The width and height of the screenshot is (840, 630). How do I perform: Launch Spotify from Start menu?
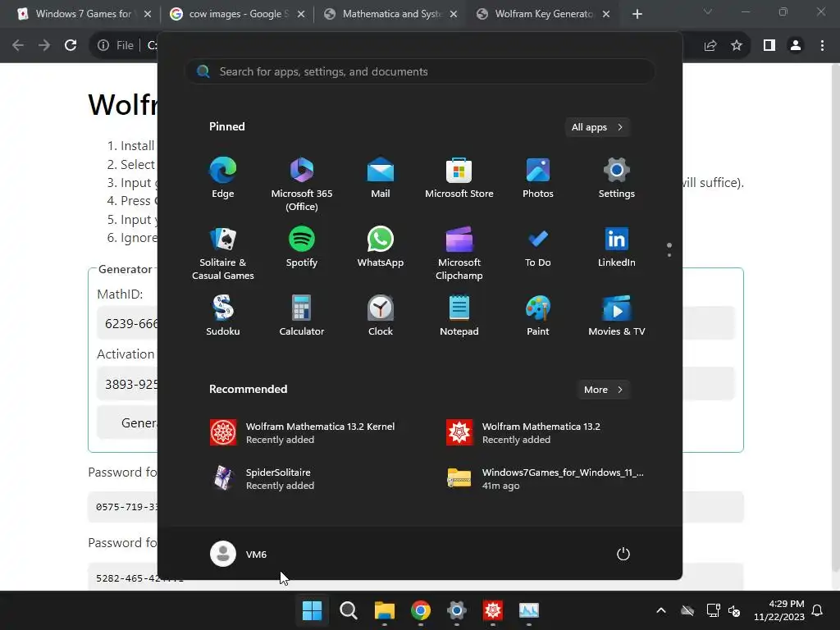tap(302, 247)
